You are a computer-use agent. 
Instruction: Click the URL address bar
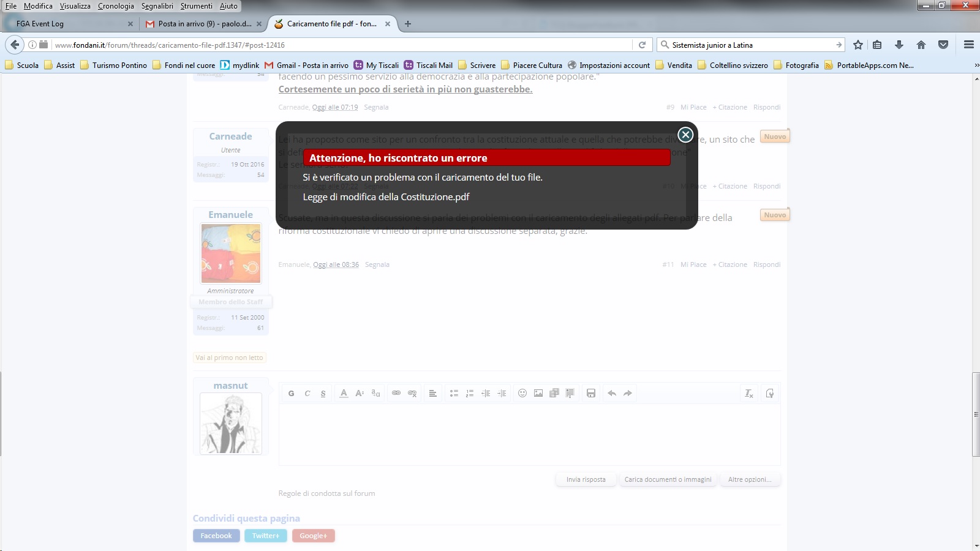click(x=342, y=45)
